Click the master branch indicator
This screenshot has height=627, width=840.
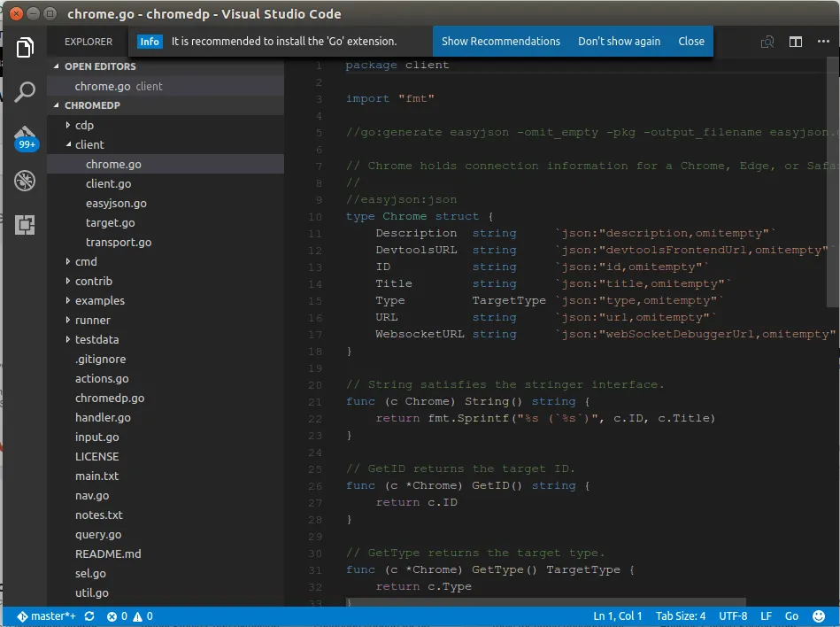(46, 616)
